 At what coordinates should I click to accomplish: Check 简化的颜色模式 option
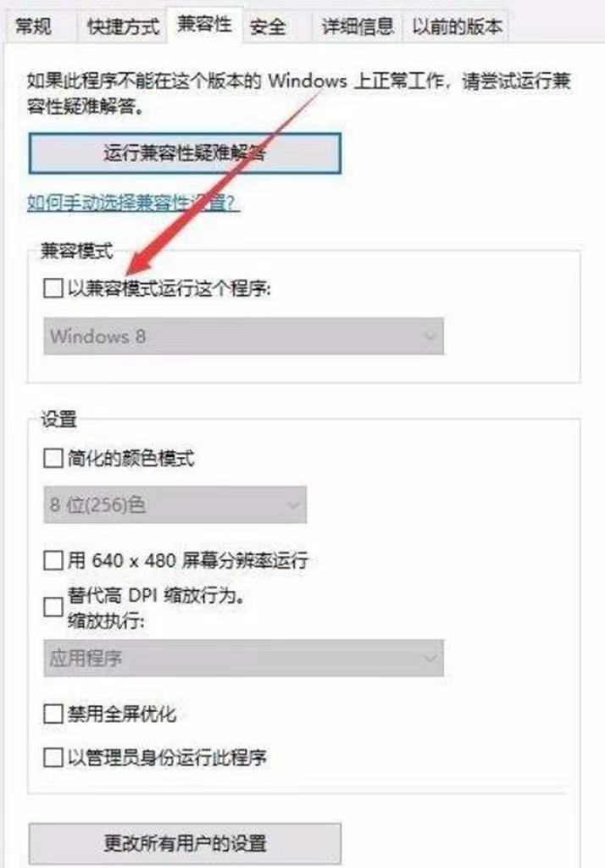(x=53, y=458)
